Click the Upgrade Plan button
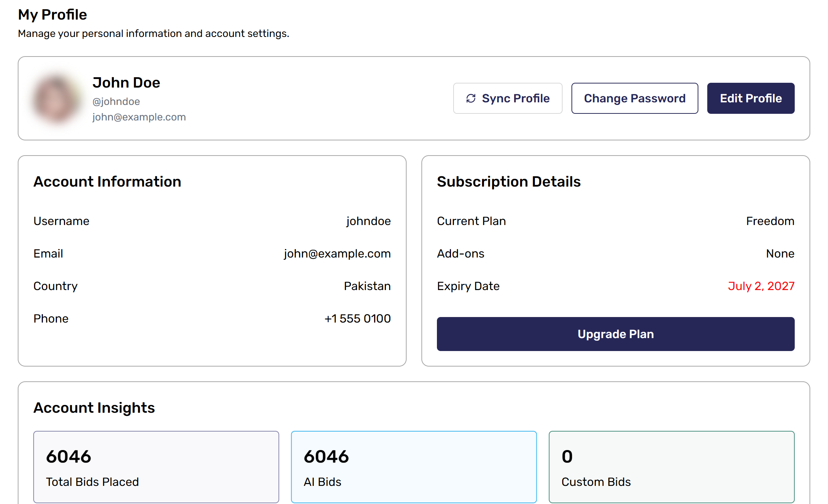 point(616,334)
